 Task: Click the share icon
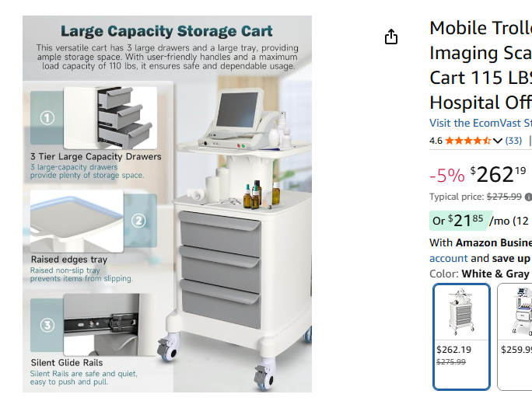click(391, 37)
